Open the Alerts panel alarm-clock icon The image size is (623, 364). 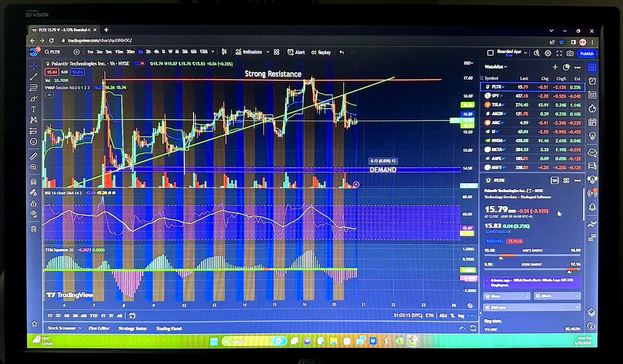592,81
